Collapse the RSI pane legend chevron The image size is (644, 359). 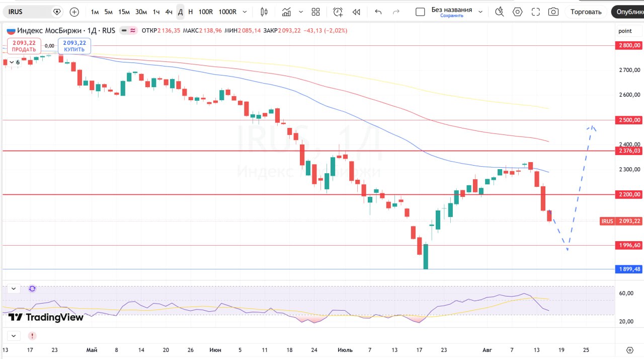point(13,289)
